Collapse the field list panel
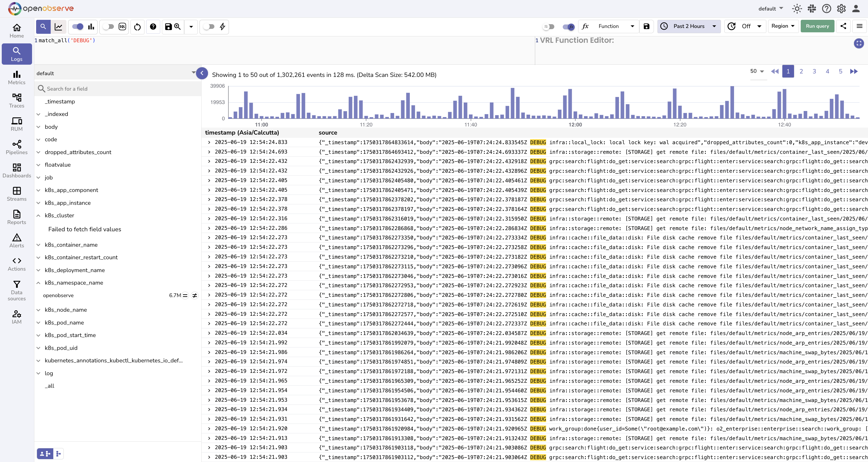This screenshot has height=462, width=868. pyautogui.click(x=202, y=73)
